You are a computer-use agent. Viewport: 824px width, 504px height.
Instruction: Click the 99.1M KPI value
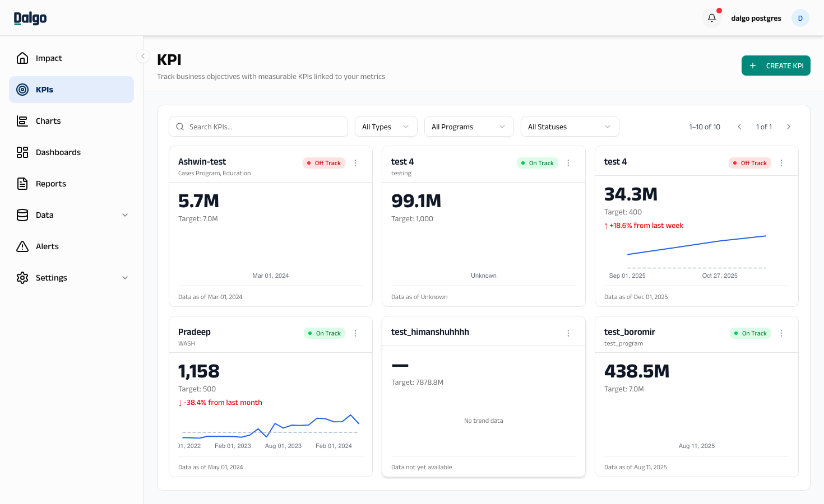coord(416,201)
